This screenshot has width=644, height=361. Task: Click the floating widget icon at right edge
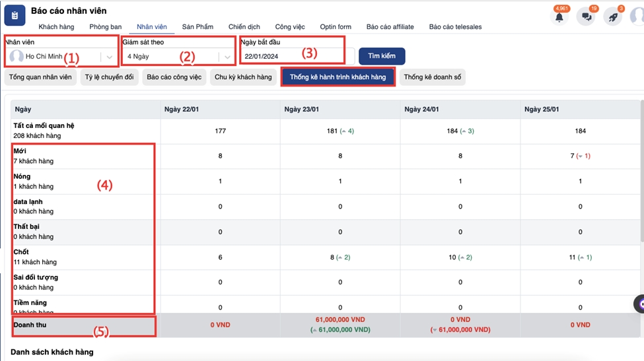coord(639,304)
